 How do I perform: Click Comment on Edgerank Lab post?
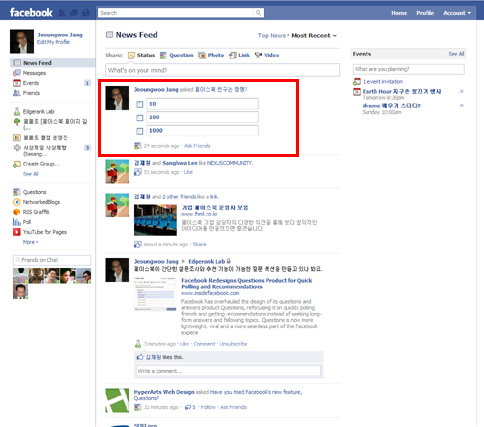(204, 344)
